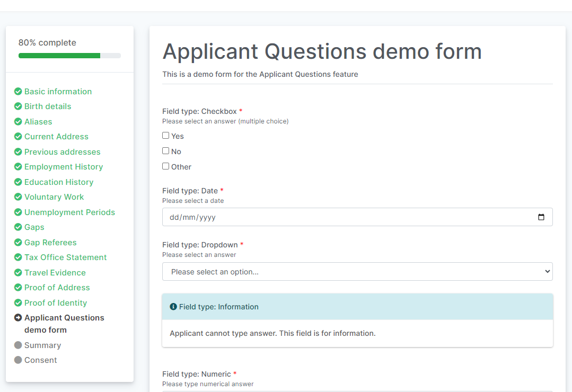Click the checkmark icon beside Travel Evidence
The image size is (572, 392).
[x=18, y=272]
